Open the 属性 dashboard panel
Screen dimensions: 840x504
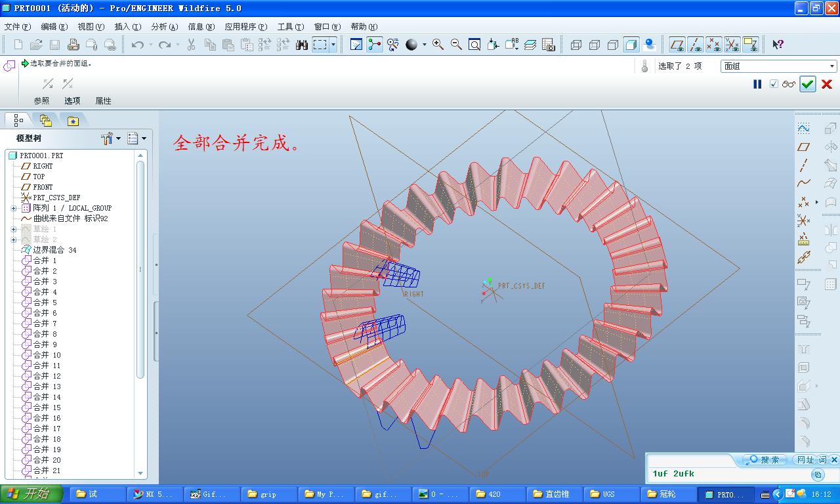pos(103,101)
